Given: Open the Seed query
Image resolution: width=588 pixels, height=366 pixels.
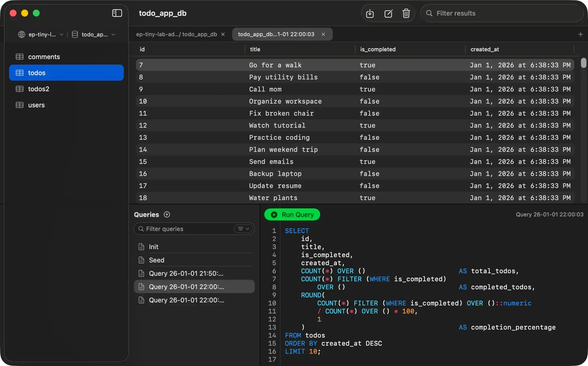Looking at the screenshot, I should point(156,260).
